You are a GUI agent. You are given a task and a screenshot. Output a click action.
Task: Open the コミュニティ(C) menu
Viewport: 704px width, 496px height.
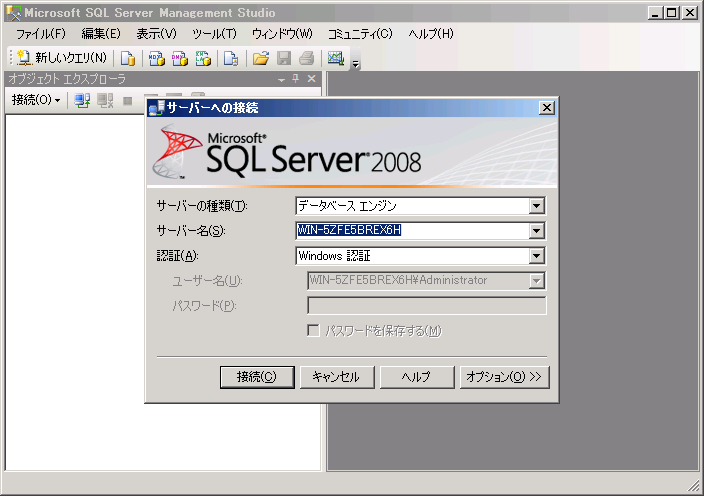coord(360,34)
